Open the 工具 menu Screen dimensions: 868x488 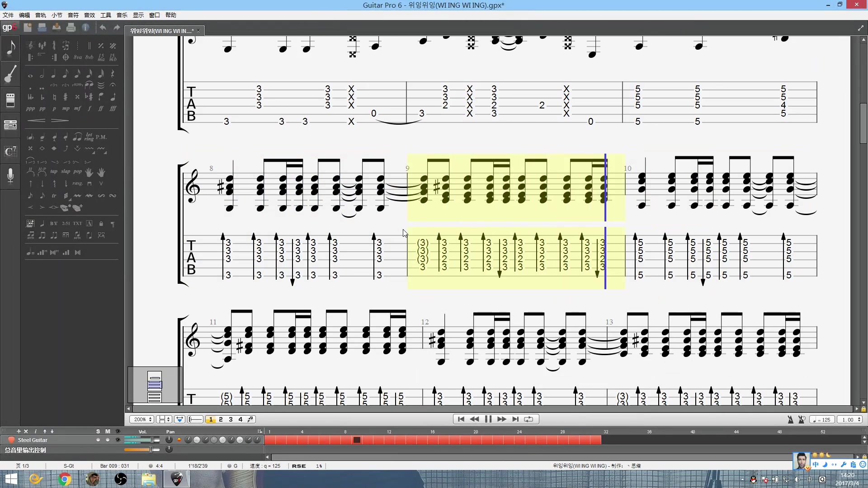tap(105, 15)
